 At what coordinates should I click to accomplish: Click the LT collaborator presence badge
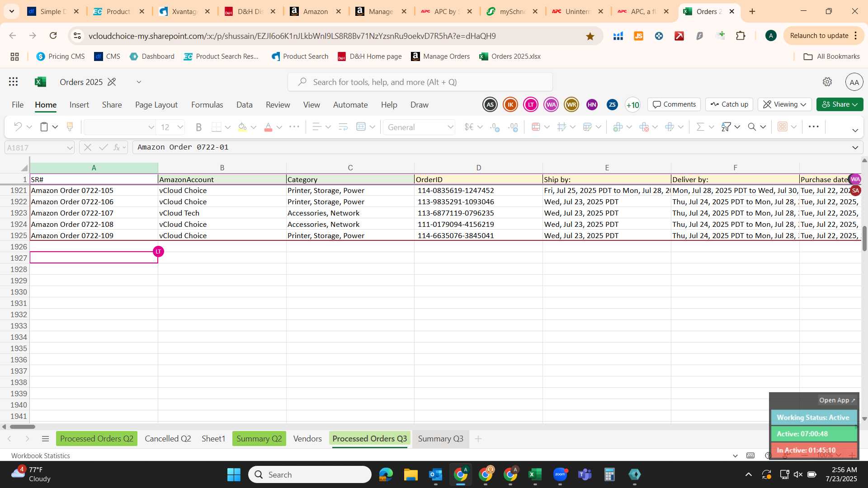pos(531,105)
